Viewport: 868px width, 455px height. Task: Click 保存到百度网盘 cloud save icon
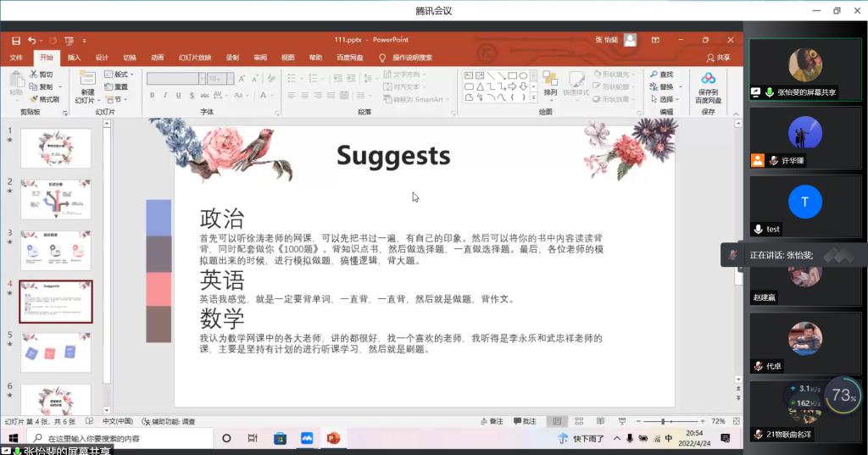(x=708, y=84)
